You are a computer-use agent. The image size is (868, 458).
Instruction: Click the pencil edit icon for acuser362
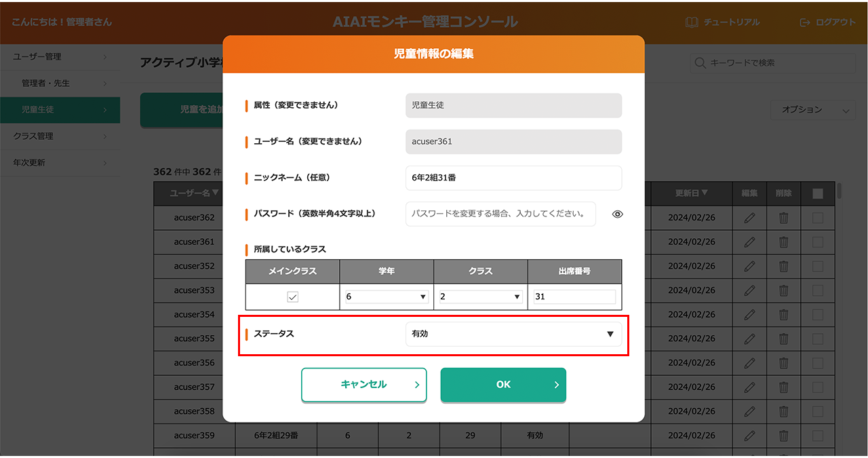(x=749, y=218)
